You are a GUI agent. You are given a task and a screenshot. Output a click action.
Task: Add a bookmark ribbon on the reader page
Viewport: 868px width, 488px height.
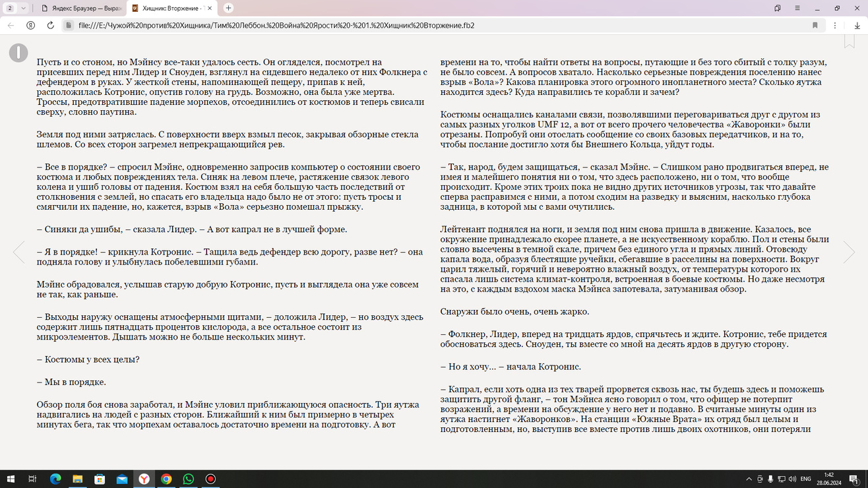[850, 41]
